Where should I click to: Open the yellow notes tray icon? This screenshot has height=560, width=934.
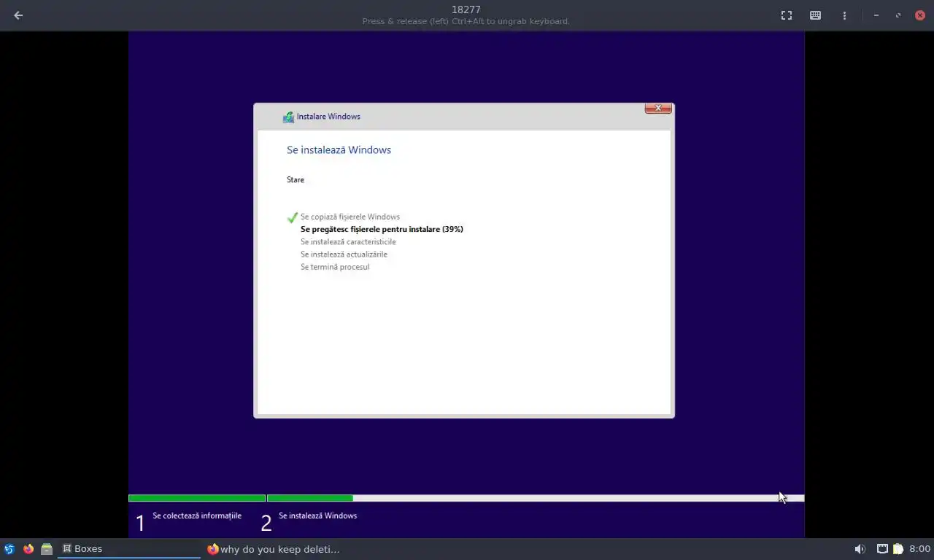898,549
